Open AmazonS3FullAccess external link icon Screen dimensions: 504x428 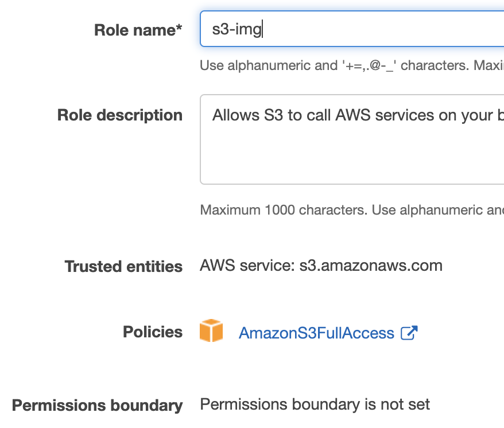409,333
